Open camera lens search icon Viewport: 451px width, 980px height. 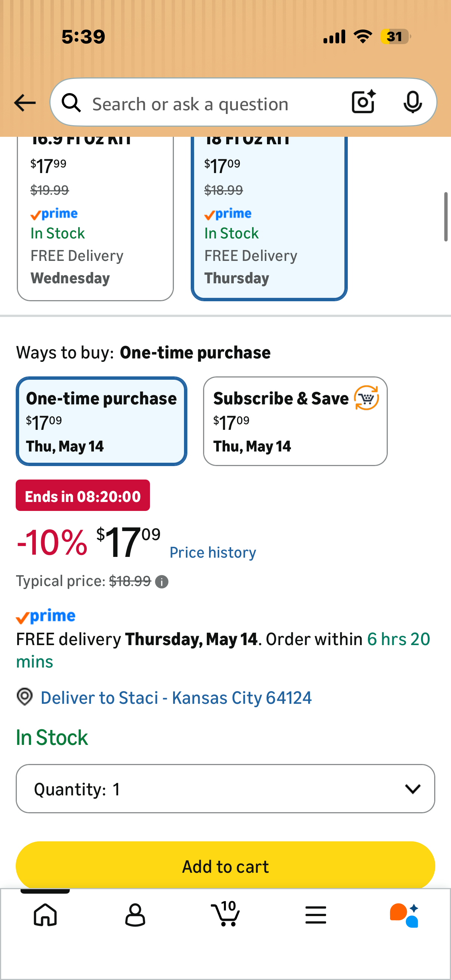pos(363,102)
